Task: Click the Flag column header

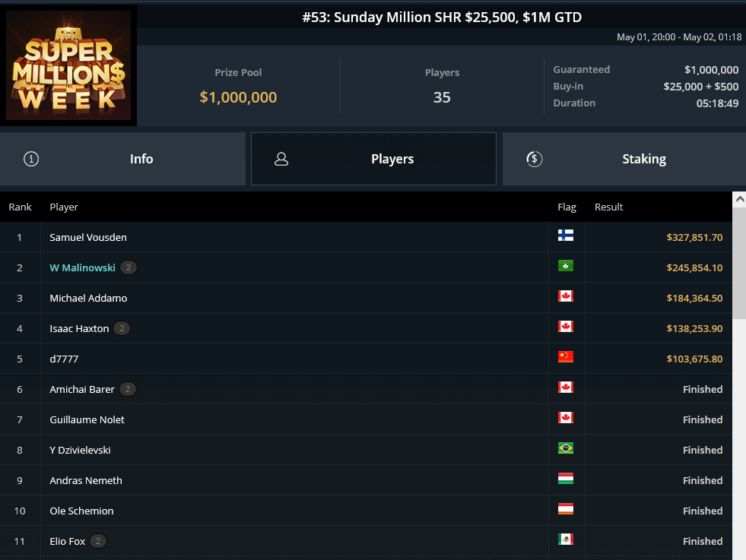Action: click(x=566, y=207)
